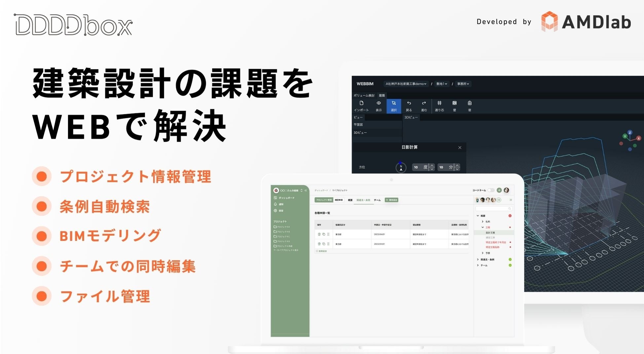Click the 分 minutes input field

(x=446, y=167)
